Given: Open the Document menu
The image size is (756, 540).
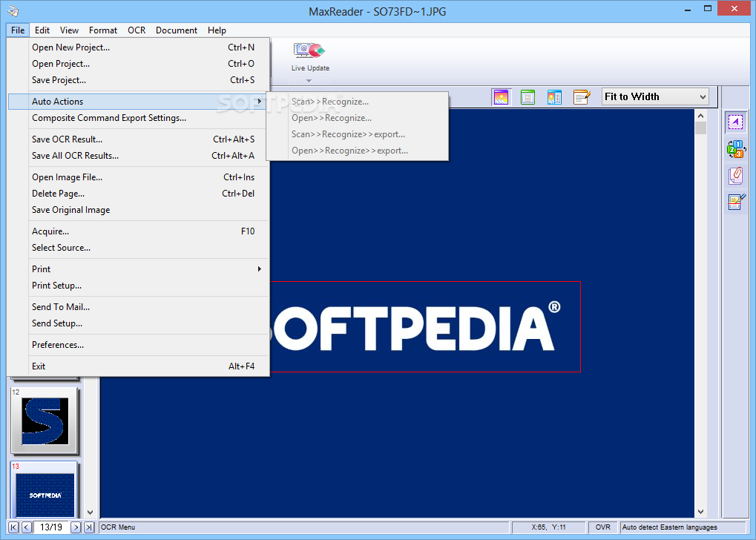Looking at the screenshot, I should tap(177, 30).
